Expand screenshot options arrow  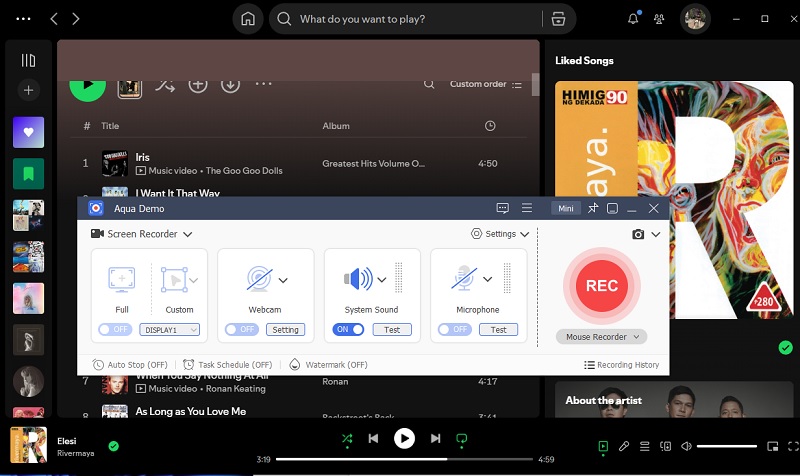tap(656, 234)
